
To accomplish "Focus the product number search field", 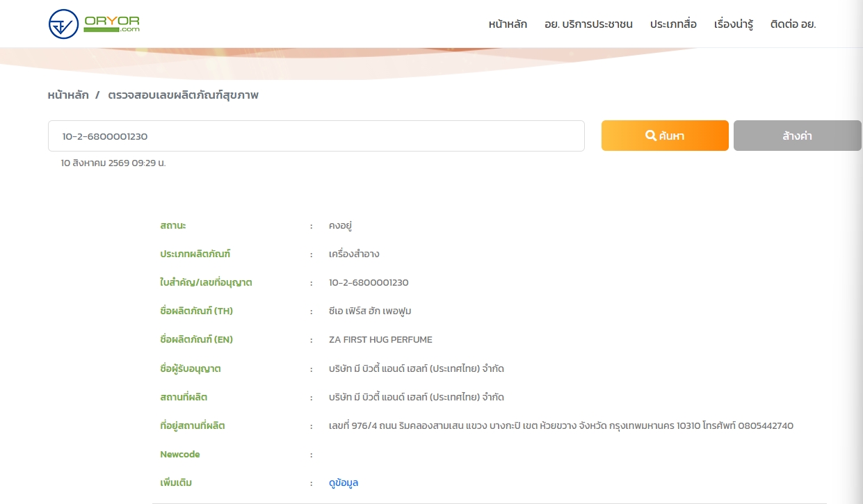I will [316, 136].
